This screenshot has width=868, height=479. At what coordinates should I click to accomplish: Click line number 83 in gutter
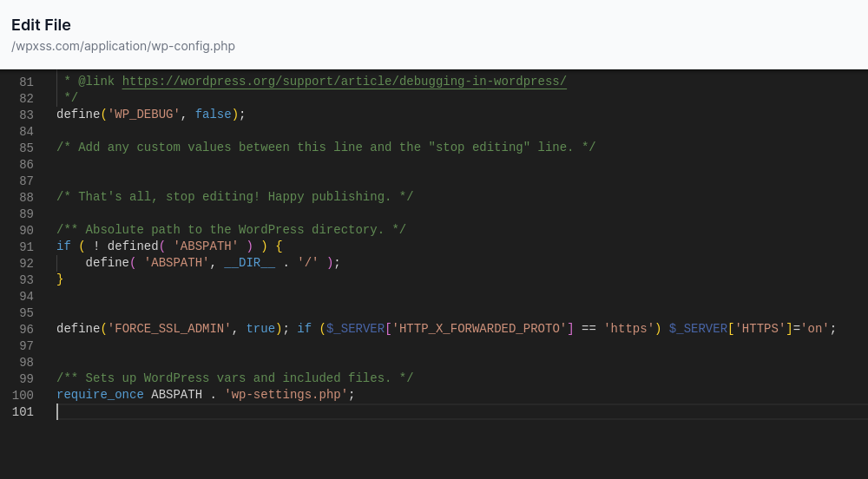[27, 115]
